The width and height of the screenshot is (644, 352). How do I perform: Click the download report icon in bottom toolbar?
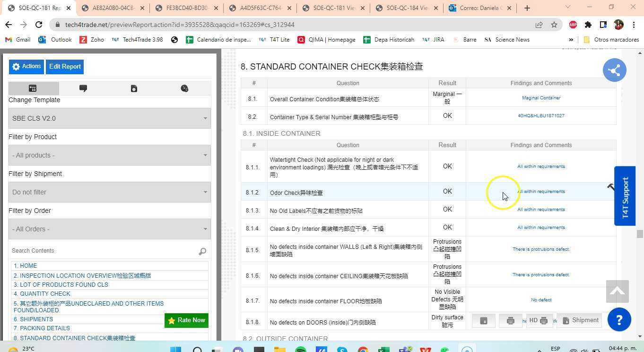click(483, 320)
